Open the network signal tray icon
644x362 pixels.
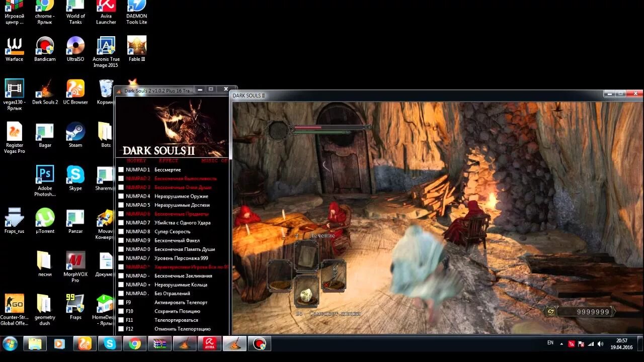[591, 344]
